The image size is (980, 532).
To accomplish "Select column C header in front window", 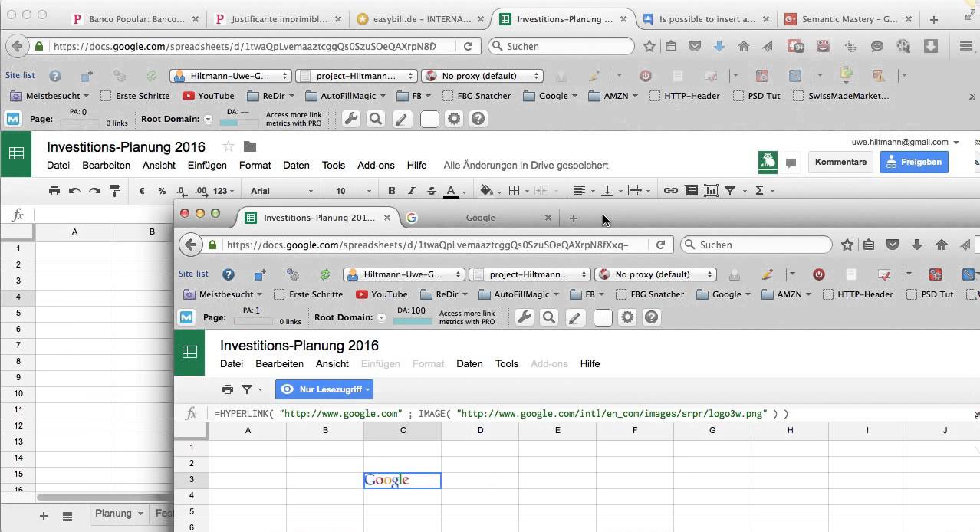I will point(403,430).
